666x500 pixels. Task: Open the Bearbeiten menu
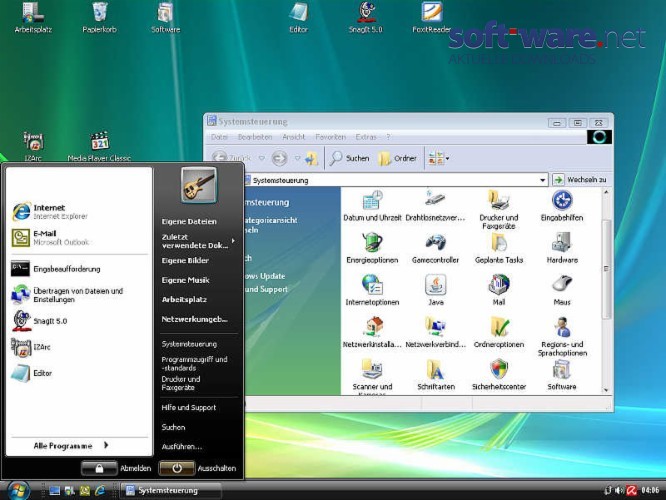coord(255,137)
